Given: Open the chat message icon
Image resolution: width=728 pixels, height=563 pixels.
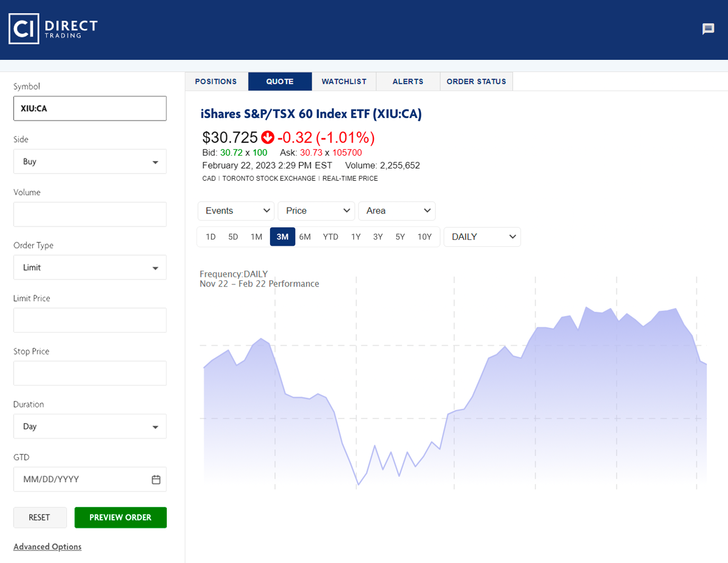Looking at the screenshot, I should 708,29.
